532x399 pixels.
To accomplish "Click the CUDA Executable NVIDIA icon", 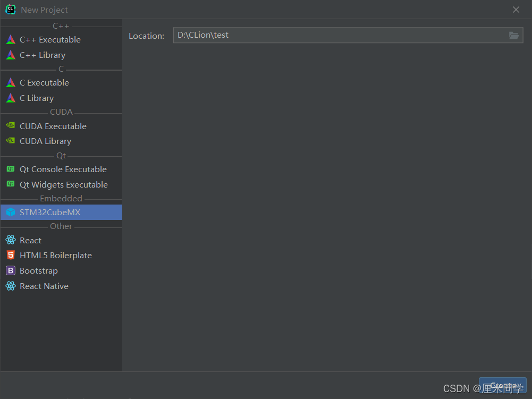I will 11,126.
